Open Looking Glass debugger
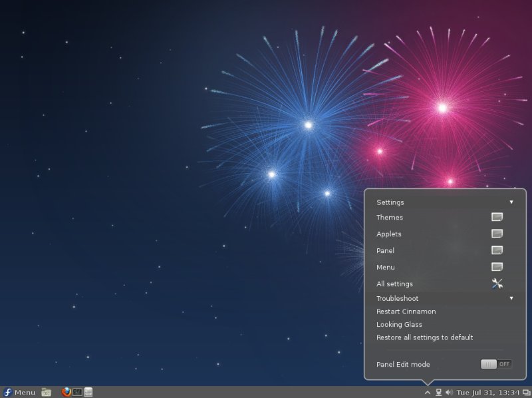Image resolution: width=532 pixels, height=398 pixels. pyautogui.click(x=444, y=324)
